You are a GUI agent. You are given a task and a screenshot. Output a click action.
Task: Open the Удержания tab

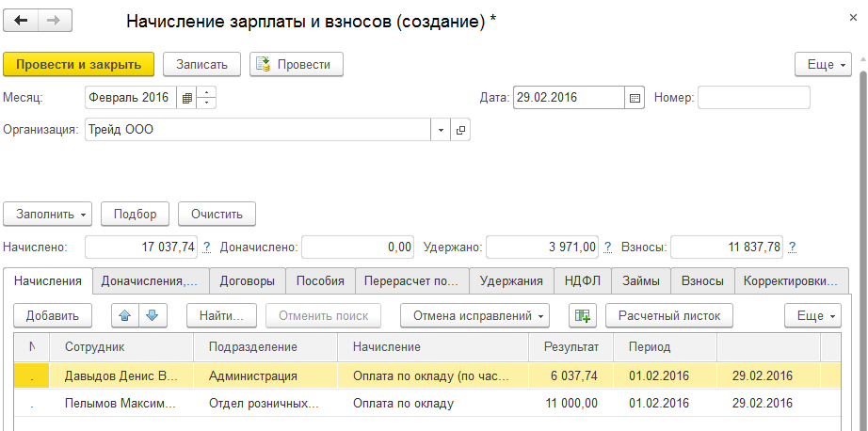511,280
